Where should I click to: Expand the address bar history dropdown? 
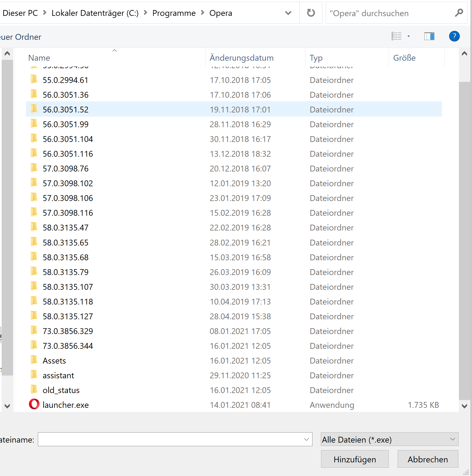coord(288,13)
